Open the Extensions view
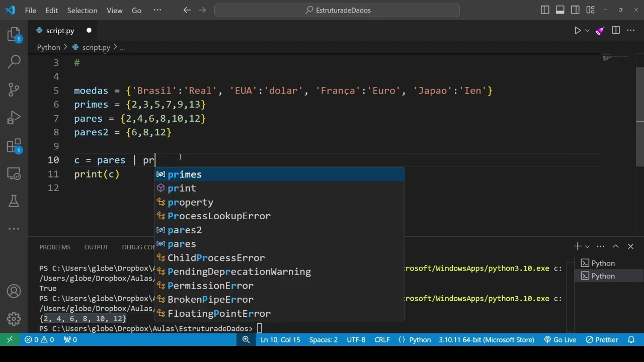Viewport: 644px width, 362px height. click(x=14, y=146)
